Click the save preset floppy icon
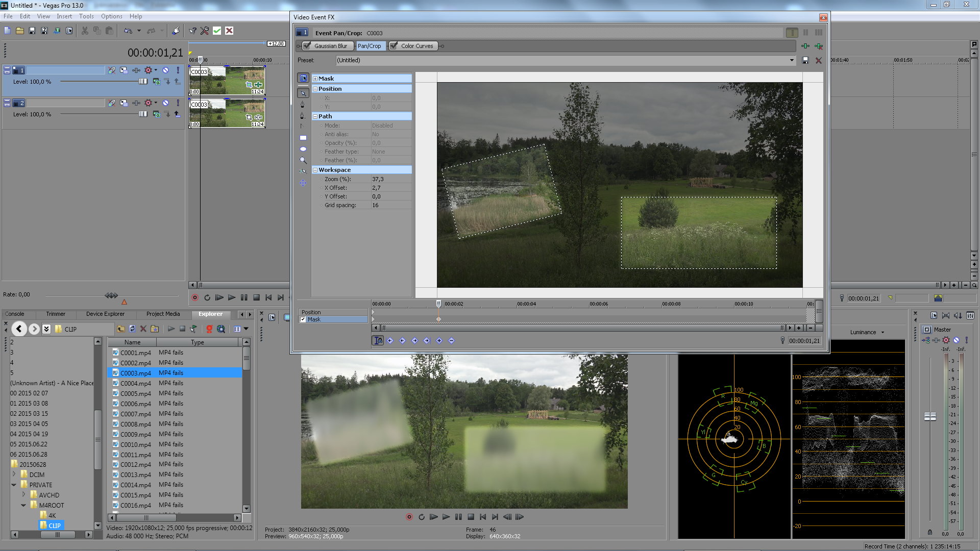The image size is (980, 551). [x=805, y=60]
